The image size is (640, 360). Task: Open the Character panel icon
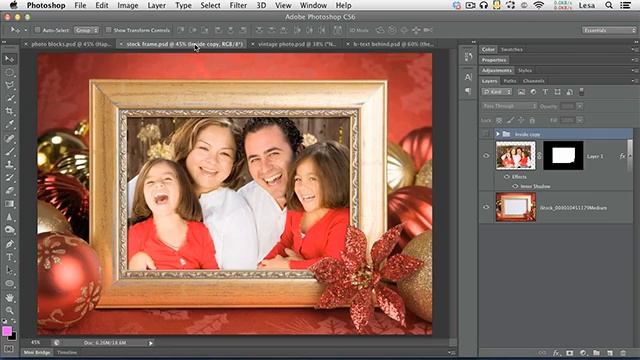(x=468, y=77)
